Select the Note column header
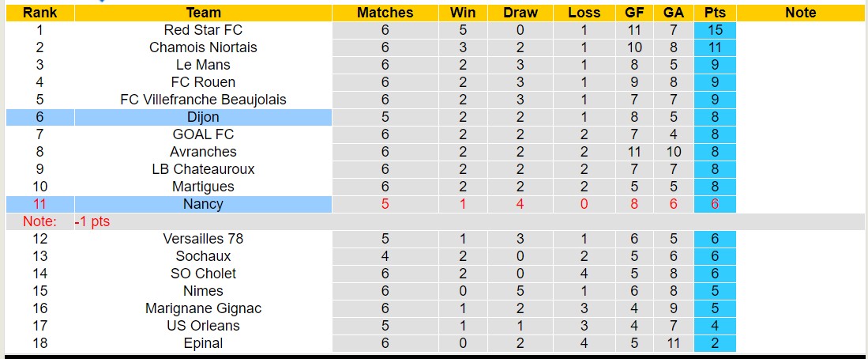 (800, 13)
